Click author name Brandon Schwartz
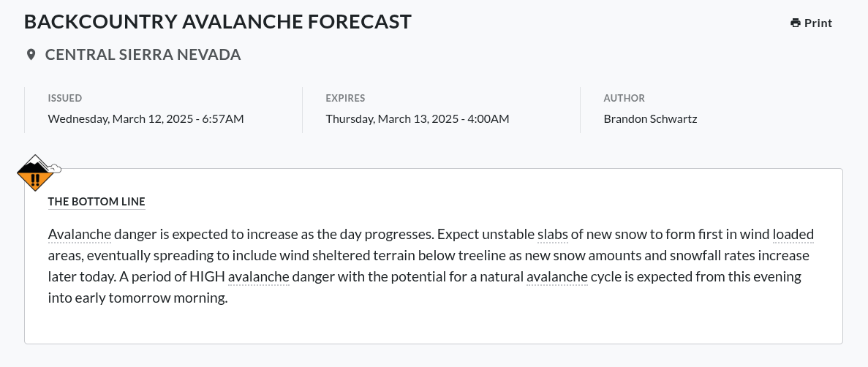The height and width of the screenshot is (367, 868). (x=650, y=118)
